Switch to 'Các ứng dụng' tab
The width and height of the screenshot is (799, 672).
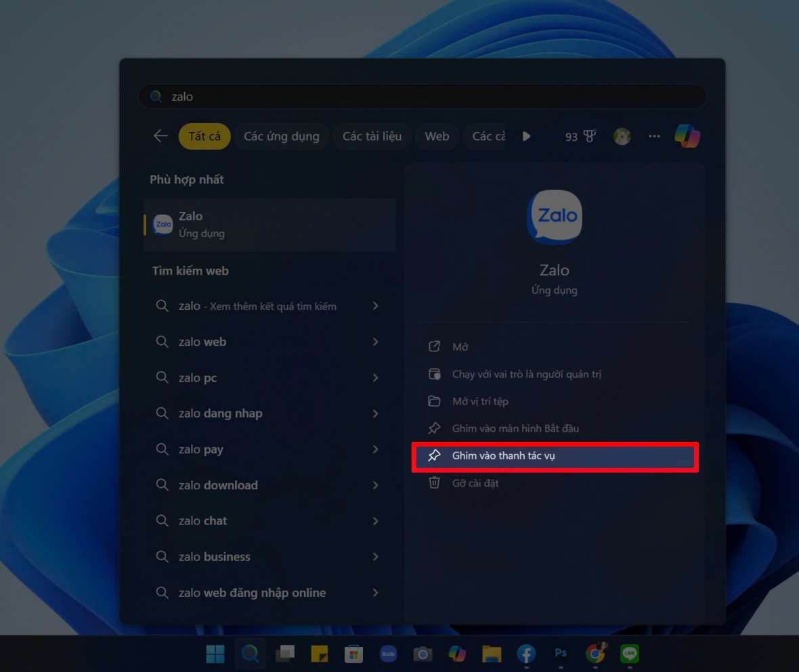[281, 136]
